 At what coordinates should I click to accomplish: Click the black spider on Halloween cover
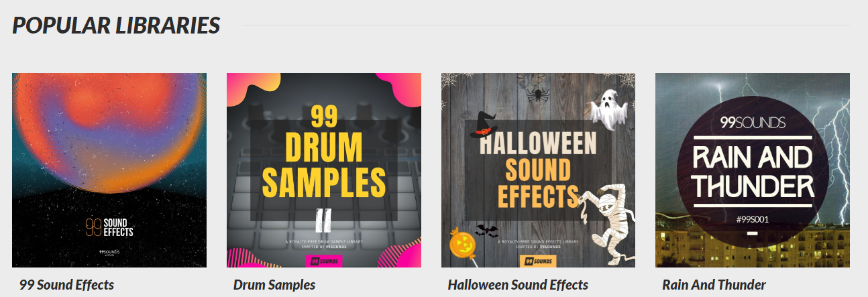(538, 95)
